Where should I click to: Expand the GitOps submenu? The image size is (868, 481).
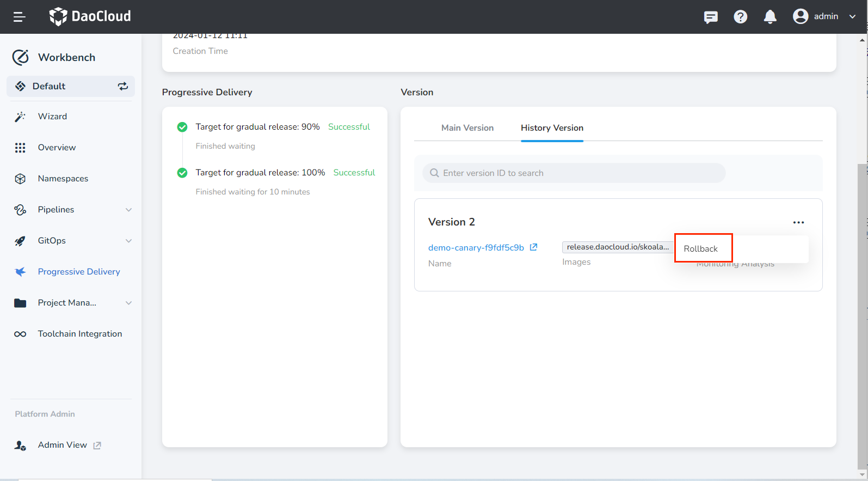pos(128,241)
